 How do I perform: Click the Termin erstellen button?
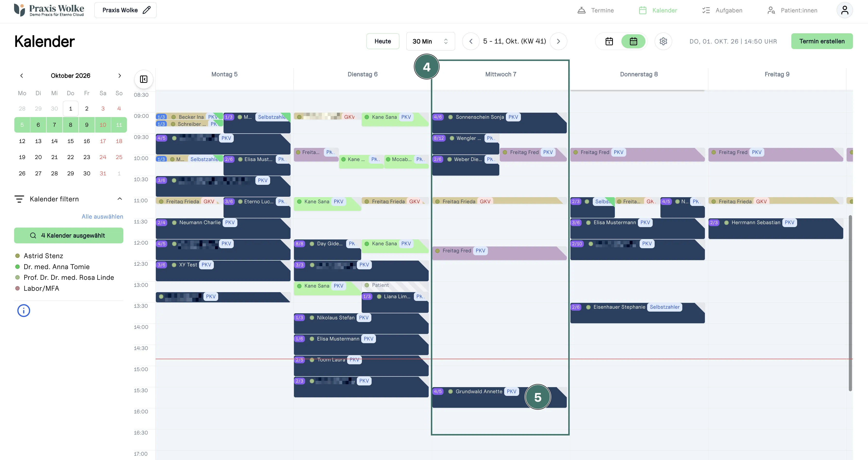pos(822,41)
